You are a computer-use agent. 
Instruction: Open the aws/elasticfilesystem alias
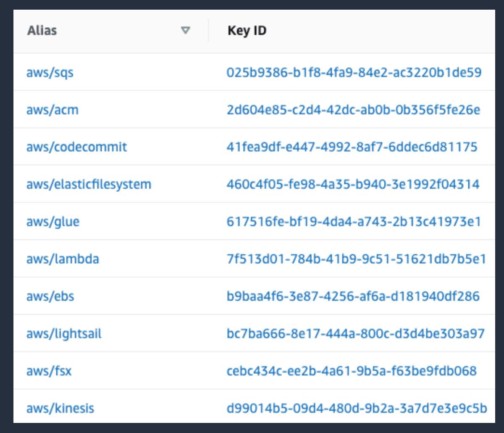[x=89, y=184]
